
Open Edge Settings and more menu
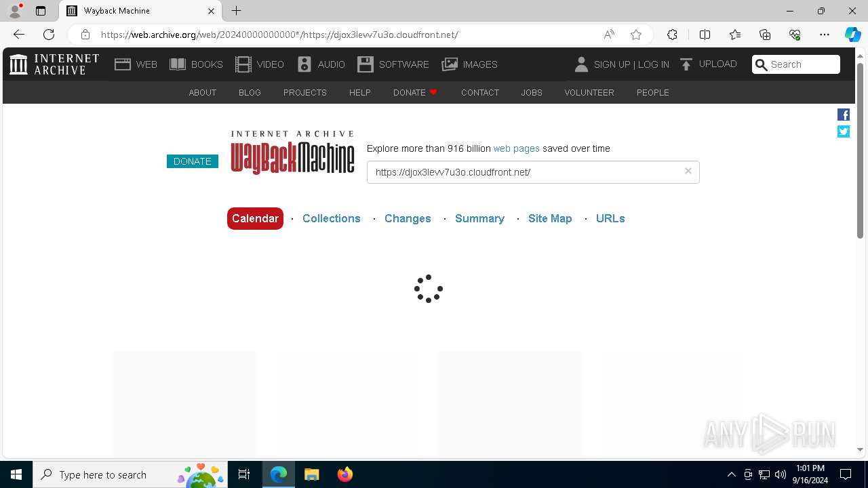point(825,35)
